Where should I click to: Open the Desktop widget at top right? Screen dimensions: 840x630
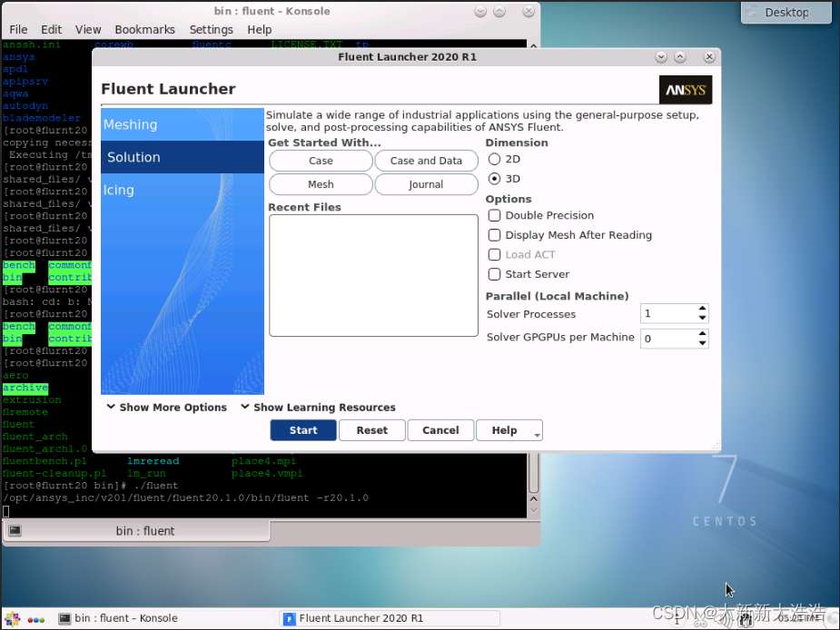(786, 13)
